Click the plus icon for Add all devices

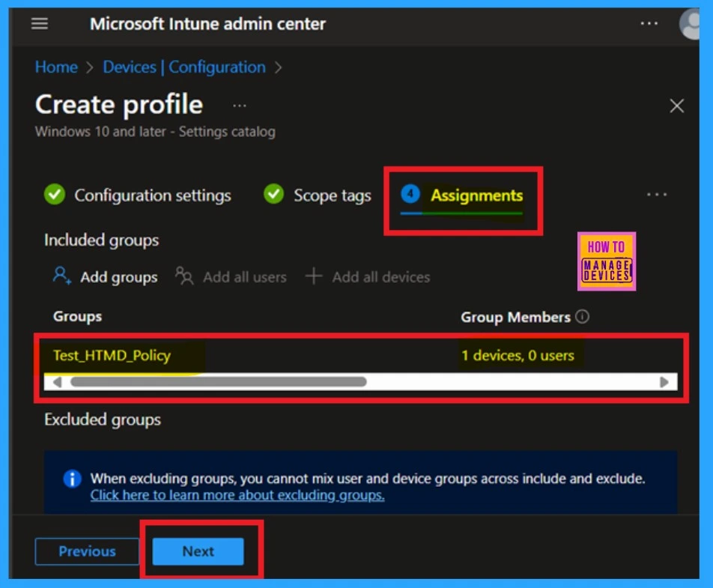point(314,276)
